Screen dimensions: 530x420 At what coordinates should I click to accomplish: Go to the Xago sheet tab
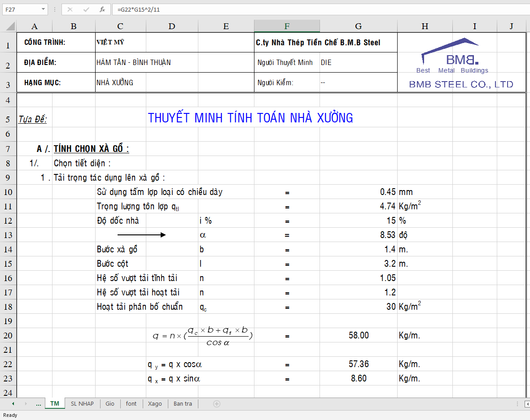(155, 404)
